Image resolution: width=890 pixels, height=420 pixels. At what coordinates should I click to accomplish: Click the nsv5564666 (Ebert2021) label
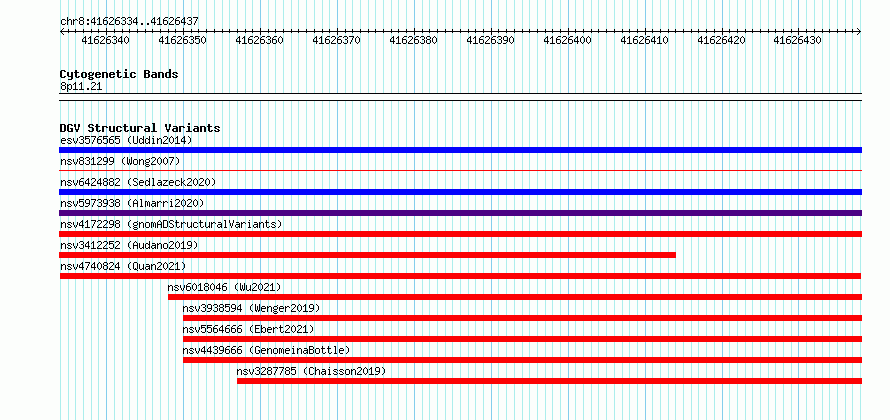coord(248,329)
